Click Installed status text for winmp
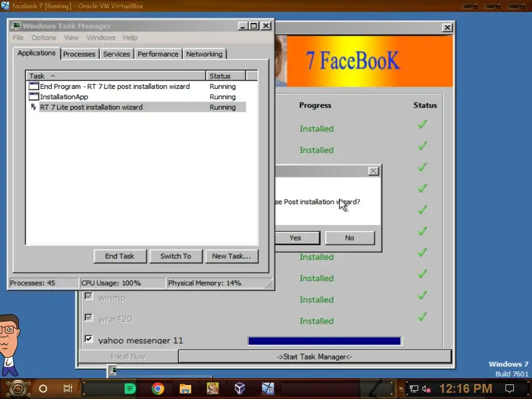This screenshot has height=399, width=532. [x=316, y=300]
